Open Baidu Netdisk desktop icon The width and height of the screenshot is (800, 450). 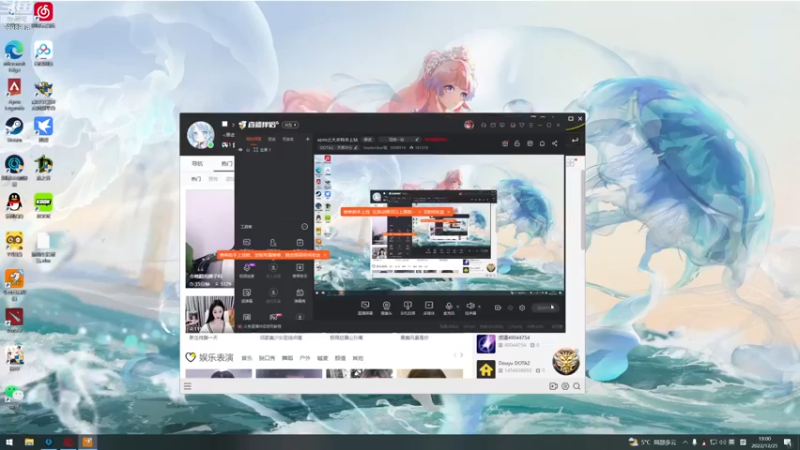tap(43, 54)
